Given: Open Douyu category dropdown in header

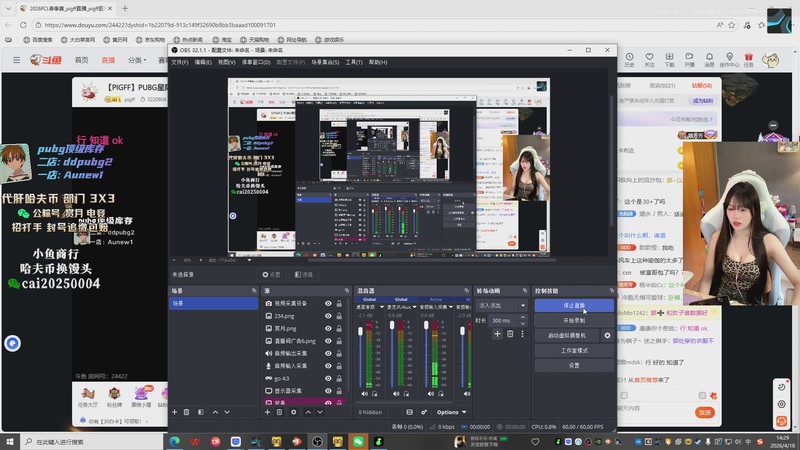Looking at the screenshot, I should click(x=137, y=60).
